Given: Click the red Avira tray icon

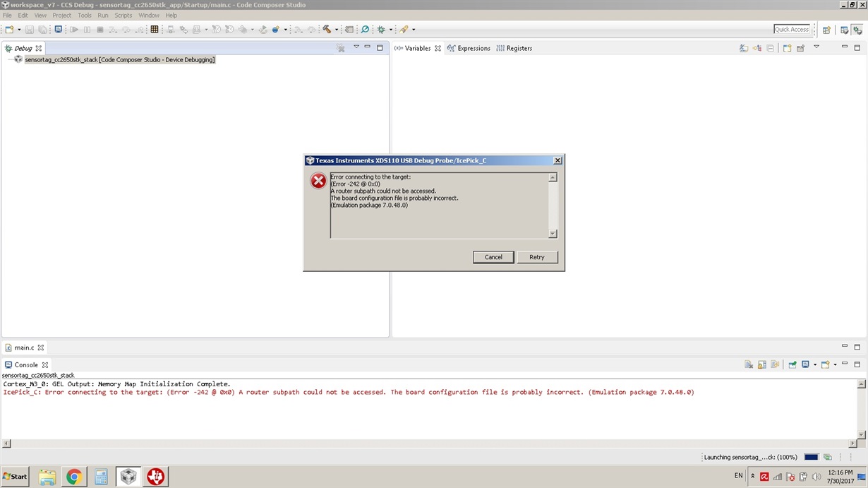Looking at the screenshot, I should [x=764, y=477].
